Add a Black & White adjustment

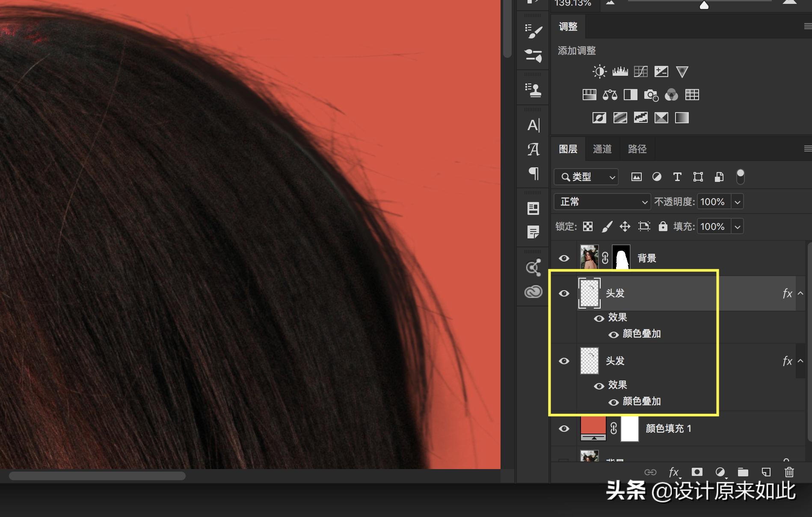pyautogui.click(x=630, y=95)
